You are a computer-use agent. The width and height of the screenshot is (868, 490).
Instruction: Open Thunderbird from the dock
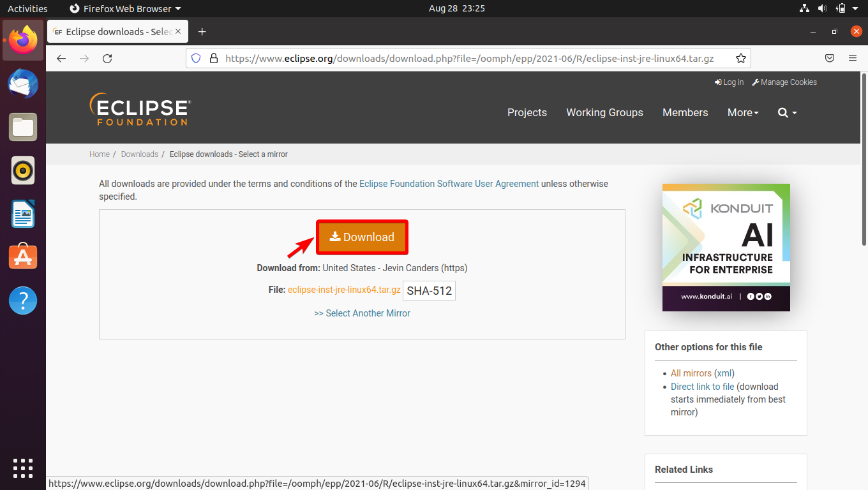coord(22,84)
